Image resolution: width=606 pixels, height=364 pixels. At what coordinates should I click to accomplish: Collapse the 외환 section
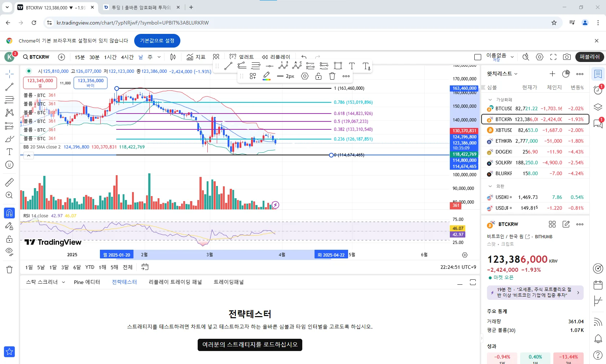[490, 186]
